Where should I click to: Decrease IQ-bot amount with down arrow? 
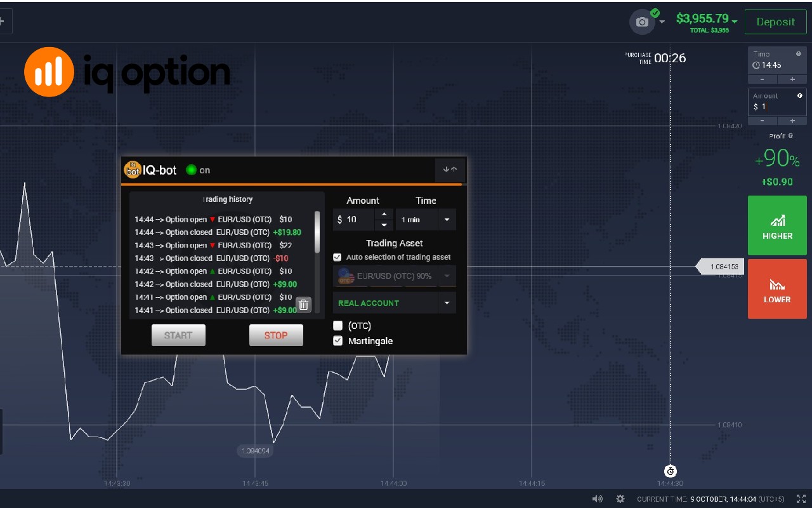[384, 225]
